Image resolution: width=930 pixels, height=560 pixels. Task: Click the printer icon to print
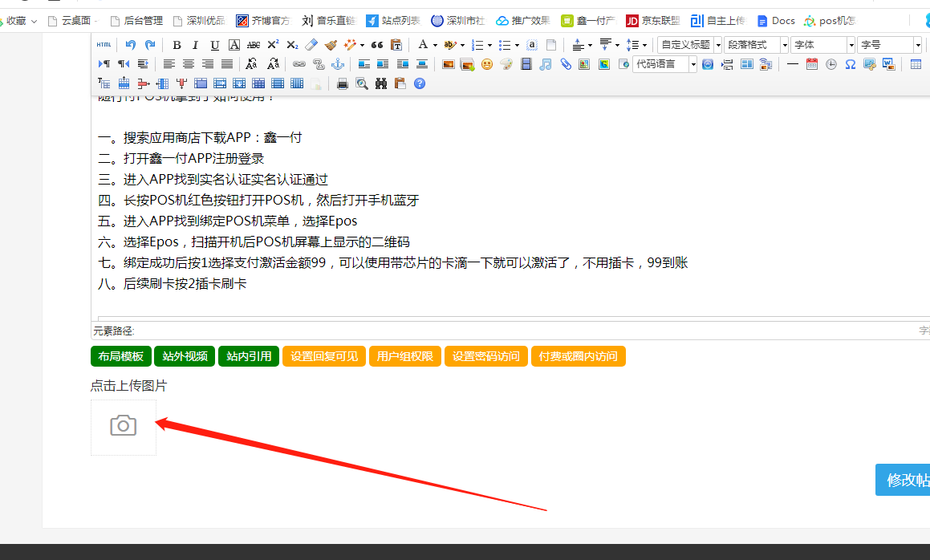[343, 83]
